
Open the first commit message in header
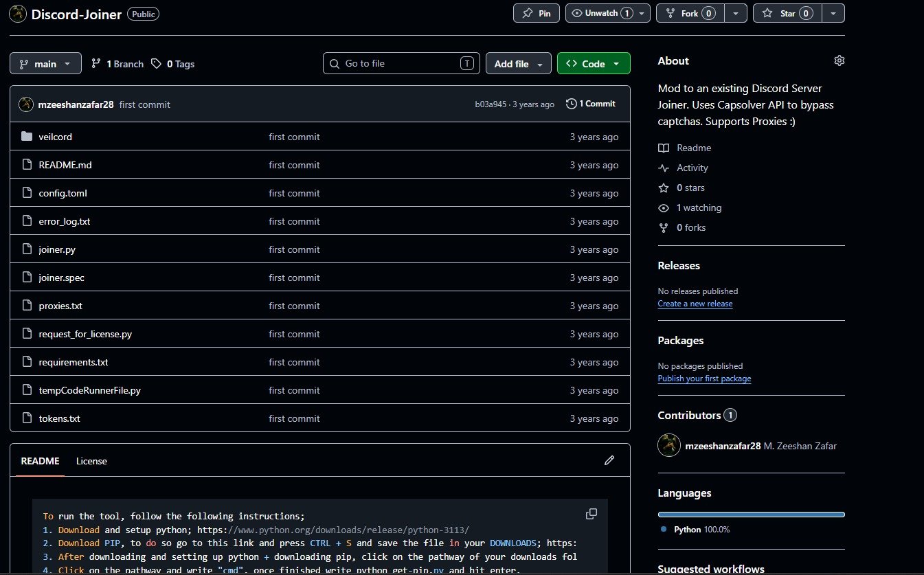click(x=145, y=104)
